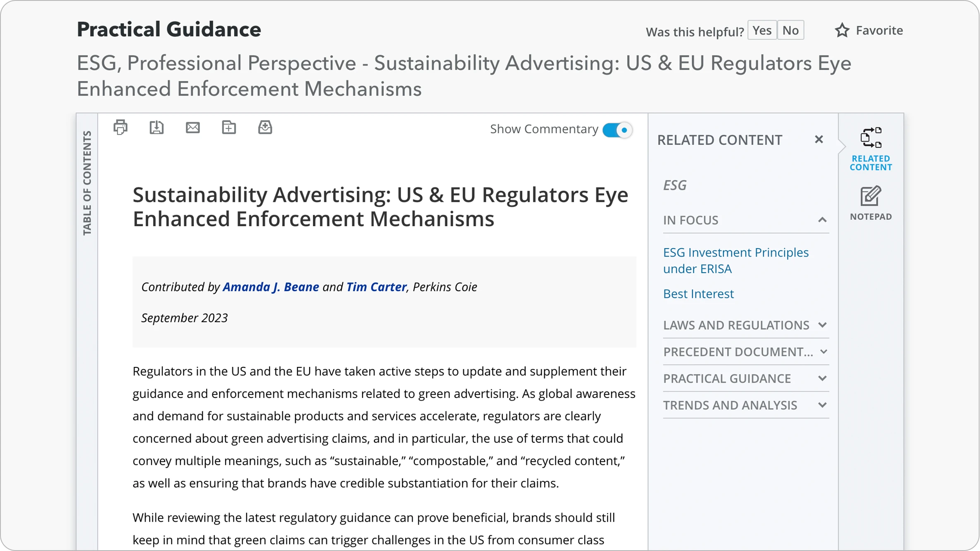The height and width of the screenshot is (551, 980).
Task: Expand the Trends and Analysis section
Action: (x=822, y=405)
